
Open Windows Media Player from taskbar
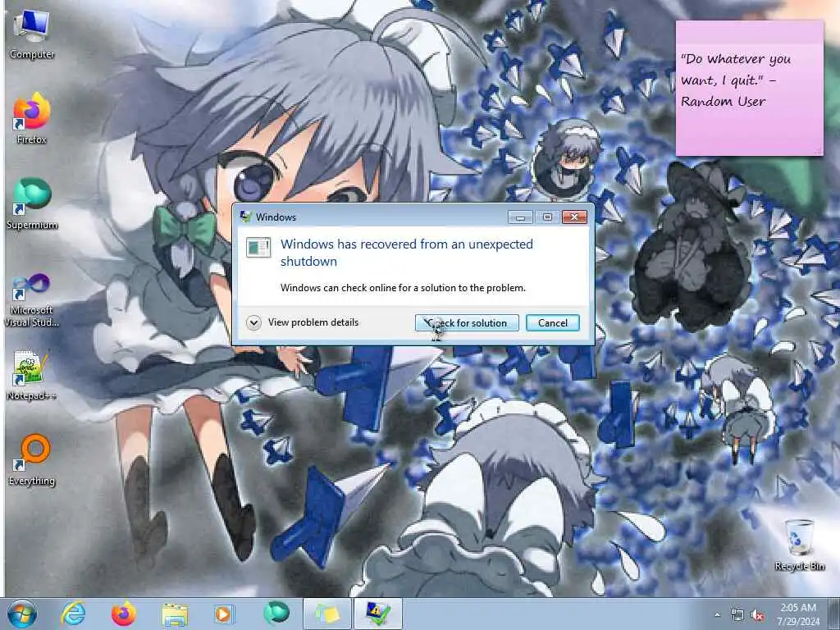click(x=224, y=614)
